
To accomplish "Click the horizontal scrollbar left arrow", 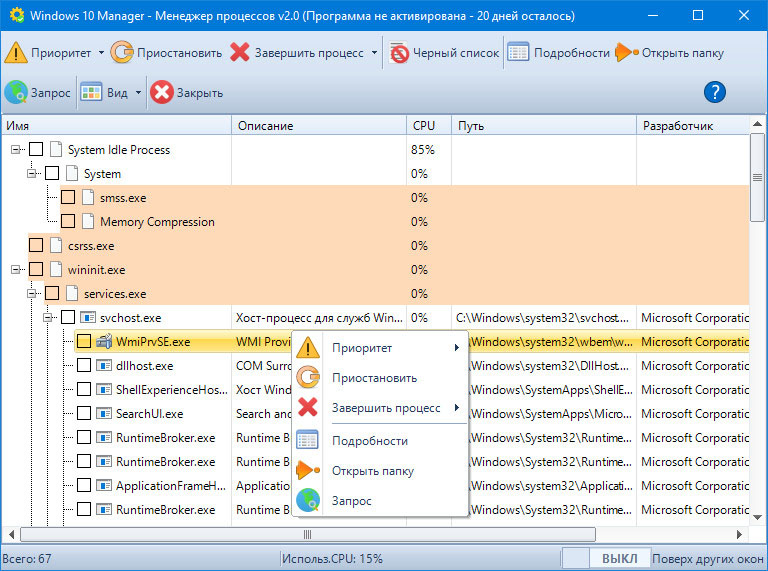I will tap(11, 534).
